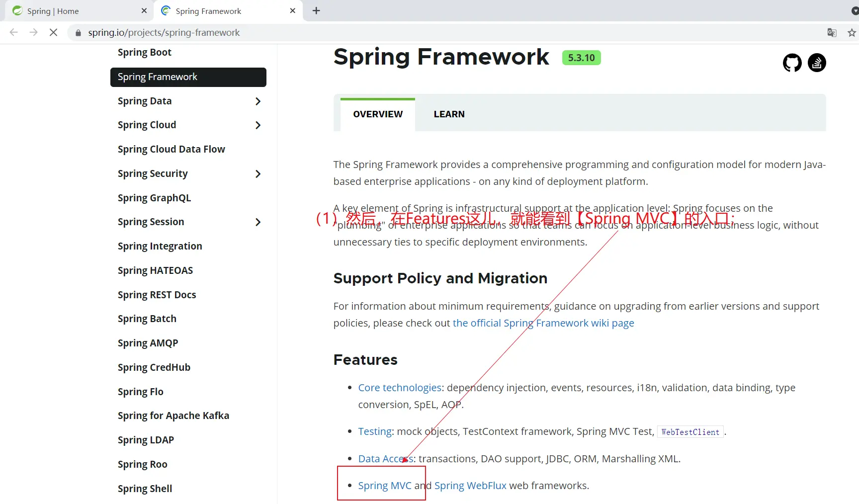Expand the Spring Session submenu

(x=258, y=222)
